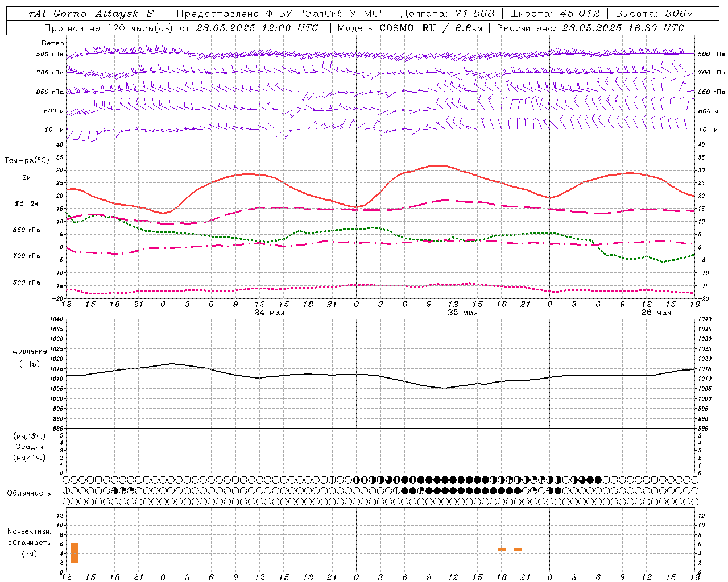The height and width of the screenshot is (582, 728).
Task: Click the 'Тем-ра(°C)' temperature panel label
Action: pos(27,161)
